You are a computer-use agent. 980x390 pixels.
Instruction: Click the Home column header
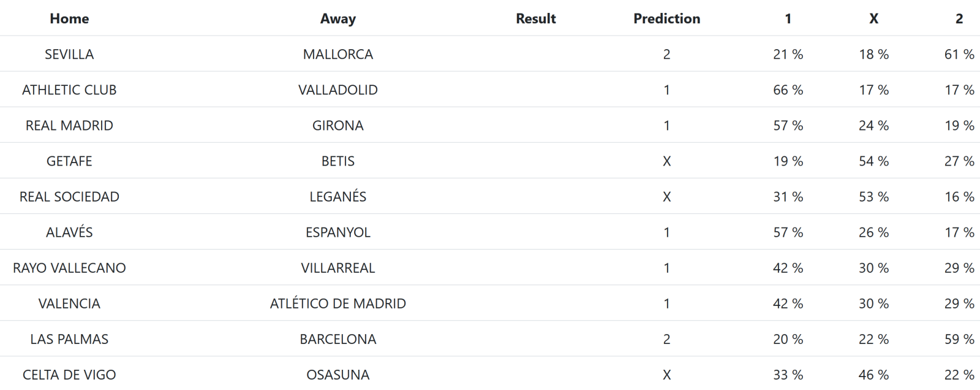[69, 18]
